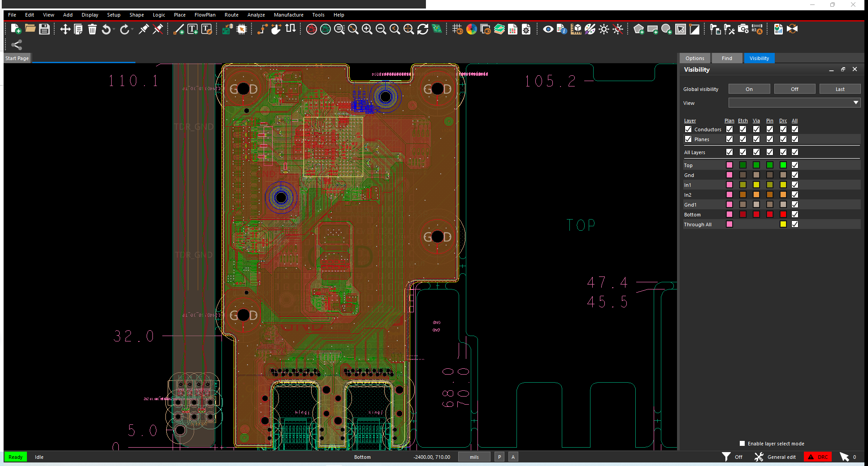Open an existing design with the folder icon
Screen dimensions: 868x466
(x=30, y=29)
